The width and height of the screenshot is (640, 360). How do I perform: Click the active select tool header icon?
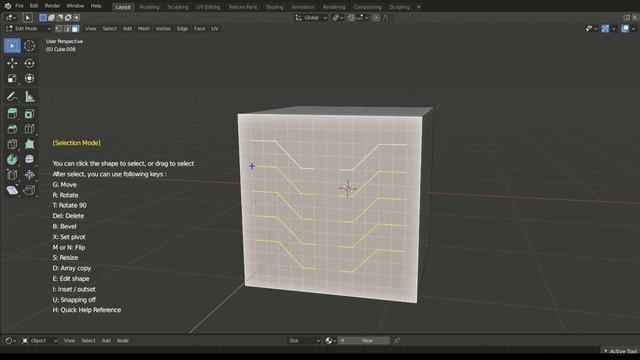point(27,18)
